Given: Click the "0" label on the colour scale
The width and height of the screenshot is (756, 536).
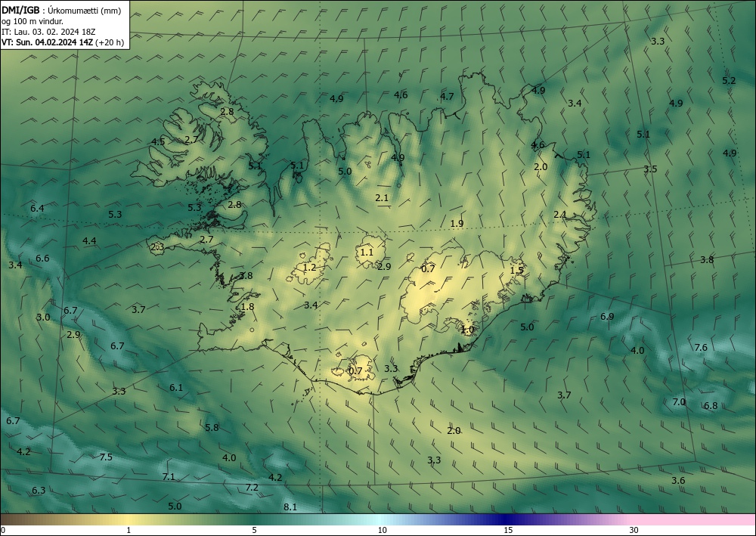Looking at the screenshot, I should 3,530.
